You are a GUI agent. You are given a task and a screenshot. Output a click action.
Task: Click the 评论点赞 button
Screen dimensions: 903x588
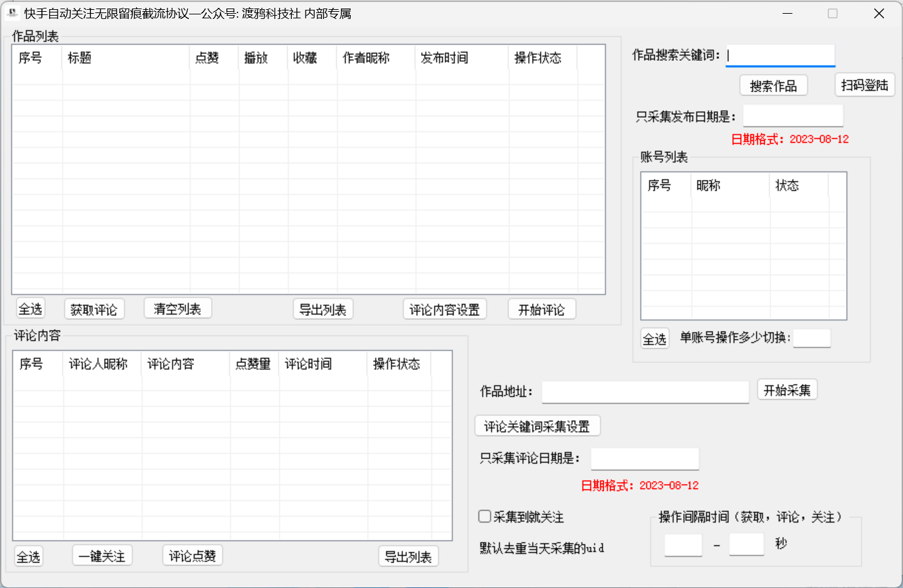[x=192, y=555]
